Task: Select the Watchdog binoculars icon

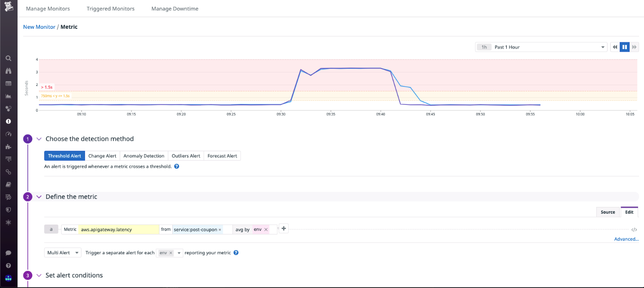Action: (x=9, y=71)
